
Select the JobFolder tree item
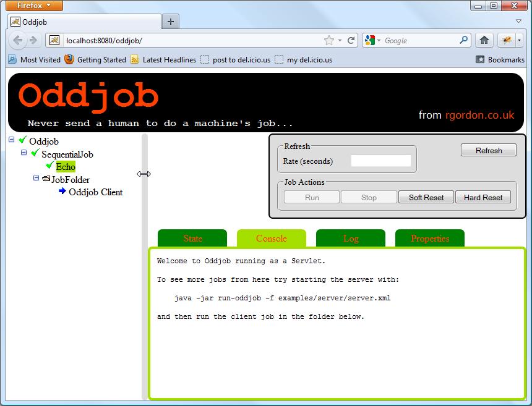point(71,180)
